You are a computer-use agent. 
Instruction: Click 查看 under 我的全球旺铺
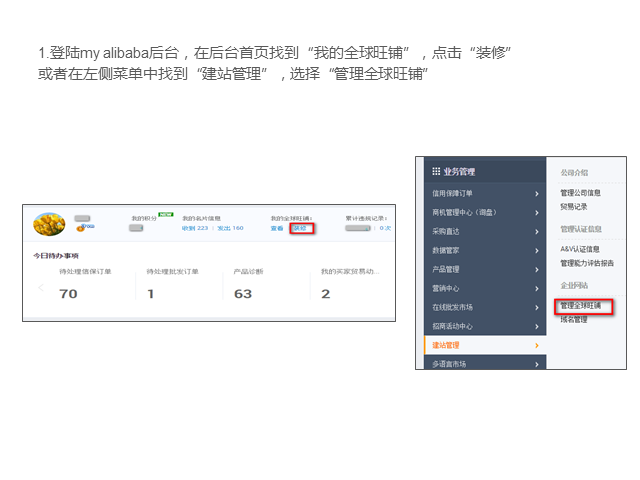tap(277, 228)
